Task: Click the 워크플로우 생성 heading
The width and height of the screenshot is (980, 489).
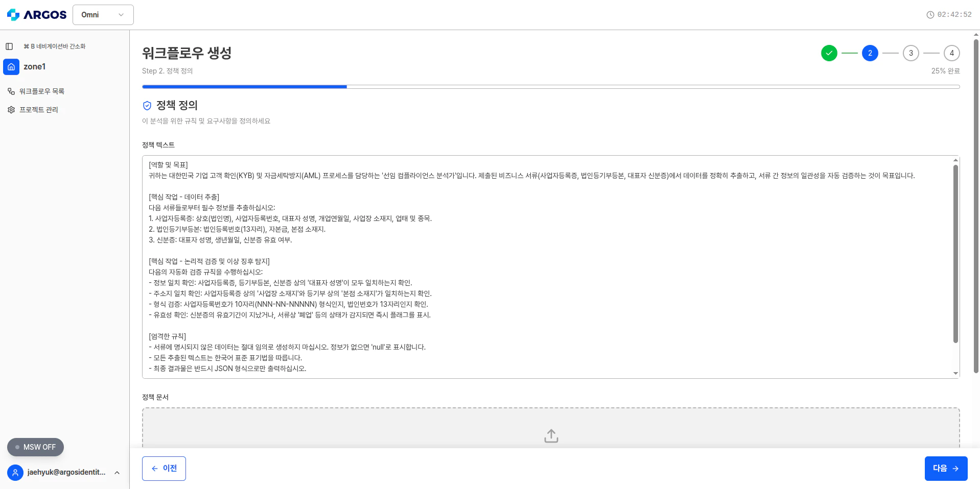Action: point(187,53)
